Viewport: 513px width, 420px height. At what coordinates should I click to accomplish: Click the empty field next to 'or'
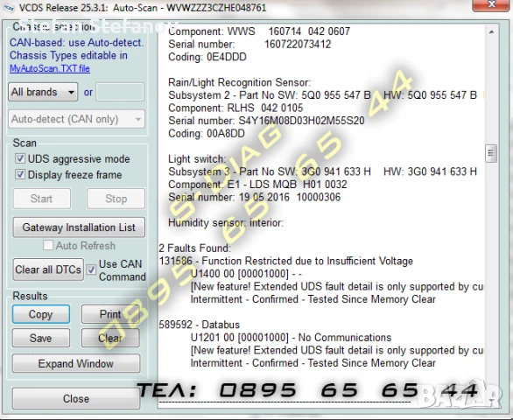(120, 92)
